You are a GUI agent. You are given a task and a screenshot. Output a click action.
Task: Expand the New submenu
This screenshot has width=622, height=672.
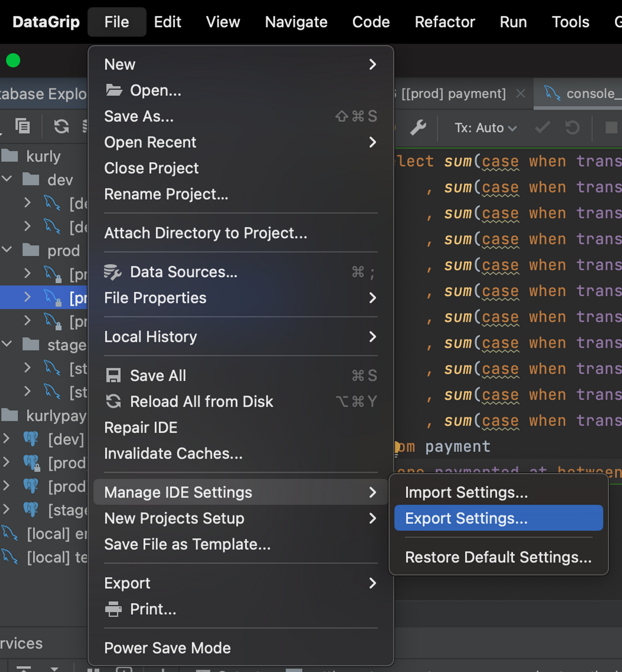[241, 64]
